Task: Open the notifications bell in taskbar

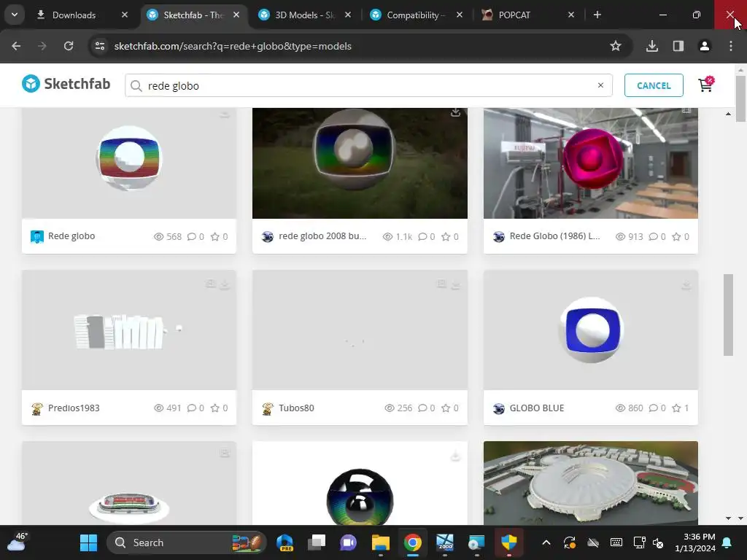Action: 727,542
